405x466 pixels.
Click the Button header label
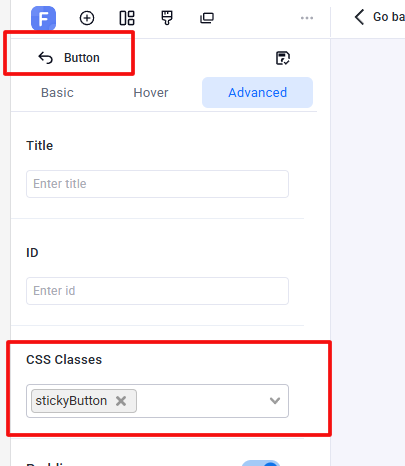tap(82, 58)
